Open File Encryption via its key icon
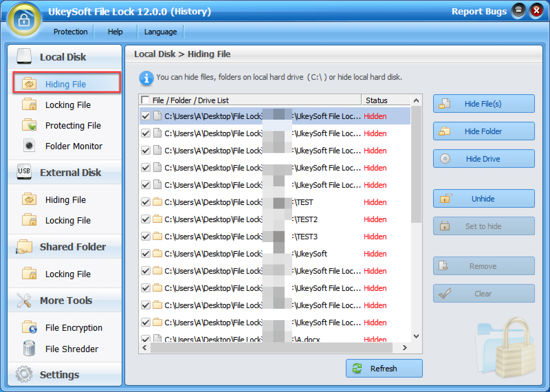 pos(29,327)
